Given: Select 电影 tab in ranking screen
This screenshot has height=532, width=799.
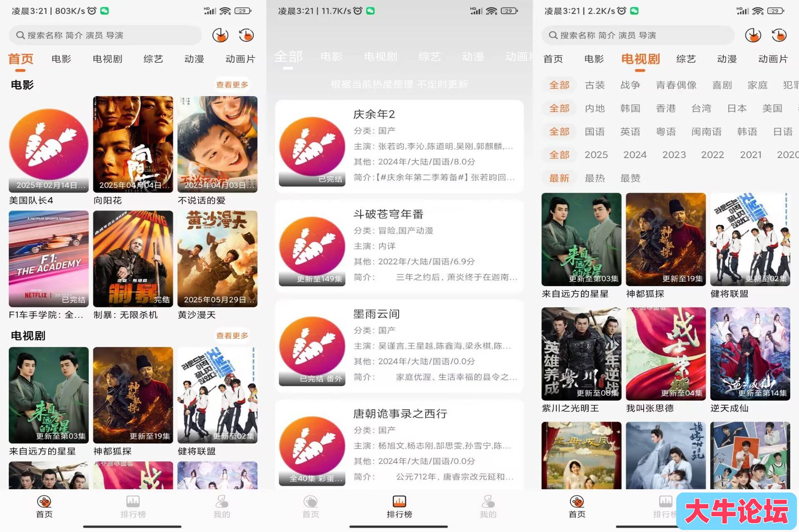Looking at the screenshot, I should click(x=332, y=57).
